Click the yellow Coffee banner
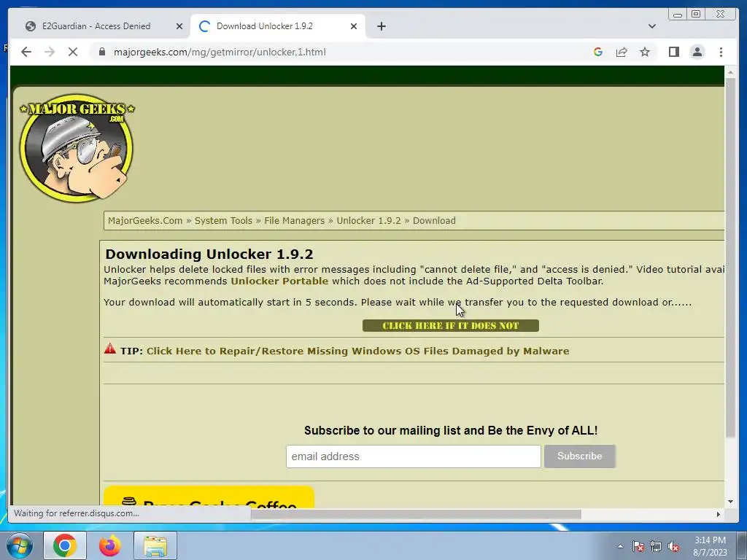The image size is (747, 560). [209, 497]
